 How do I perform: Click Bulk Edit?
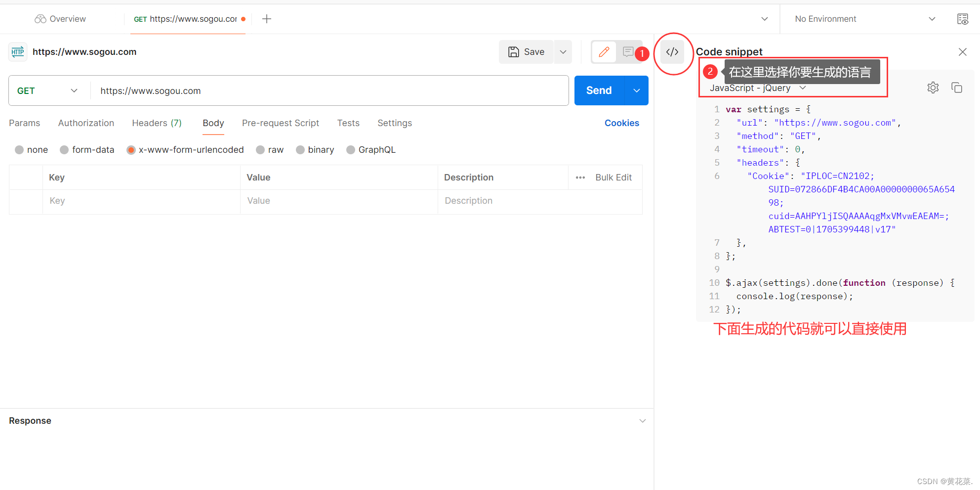(x=613, y=178)
